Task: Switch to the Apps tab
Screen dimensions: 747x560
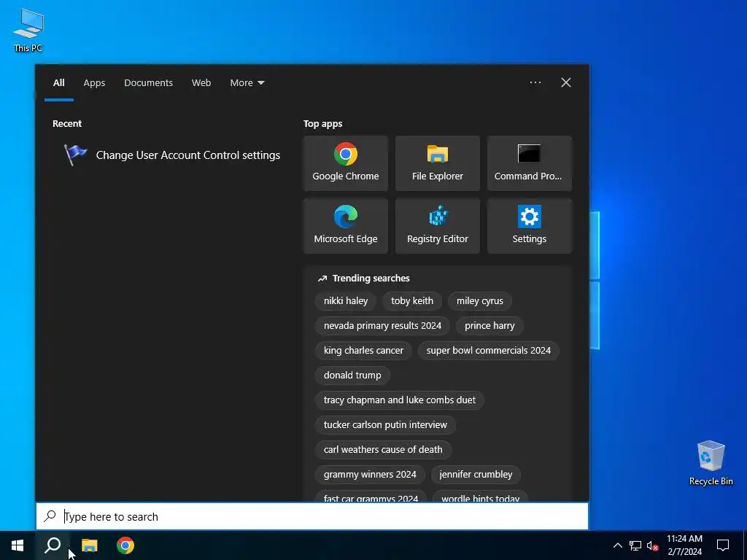Action: point(94,83)
